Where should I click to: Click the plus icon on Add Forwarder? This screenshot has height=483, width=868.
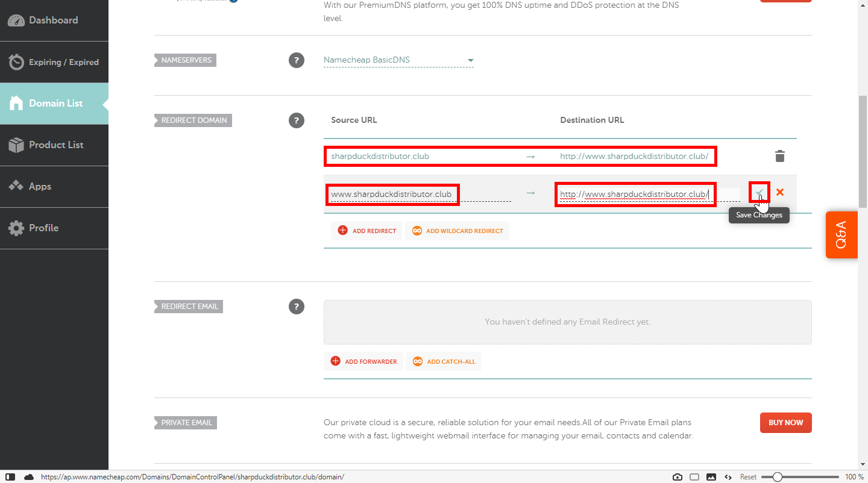pyautogui.click(x=335, y=361)
